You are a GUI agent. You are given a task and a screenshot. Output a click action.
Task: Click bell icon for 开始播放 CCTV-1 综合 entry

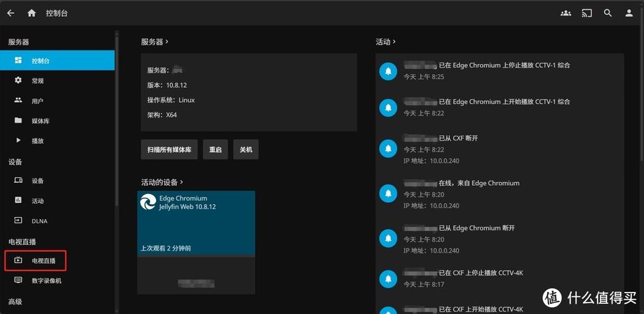click(x=388, y=108)
